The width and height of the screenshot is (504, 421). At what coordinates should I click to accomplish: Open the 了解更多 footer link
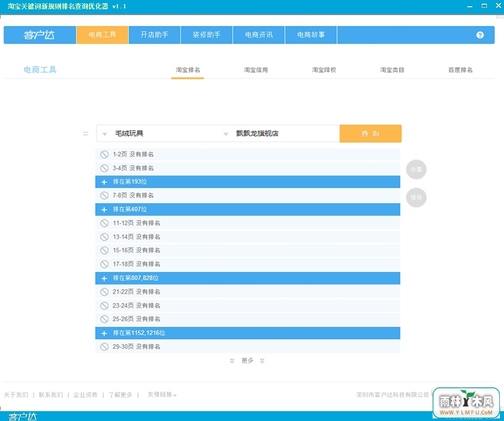[120, 395]
